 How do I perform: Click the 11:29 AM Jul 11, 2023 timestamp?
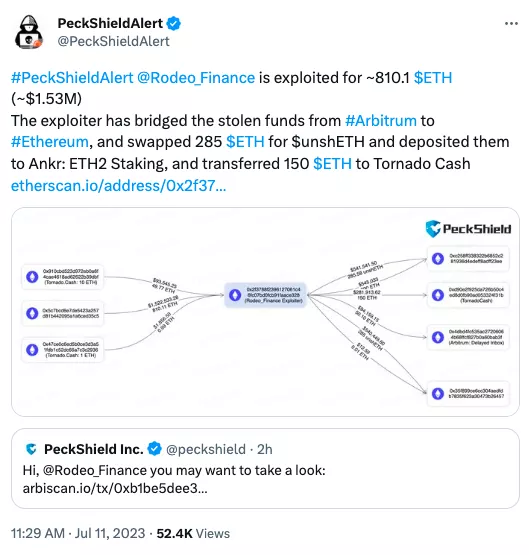pos(78,533)
